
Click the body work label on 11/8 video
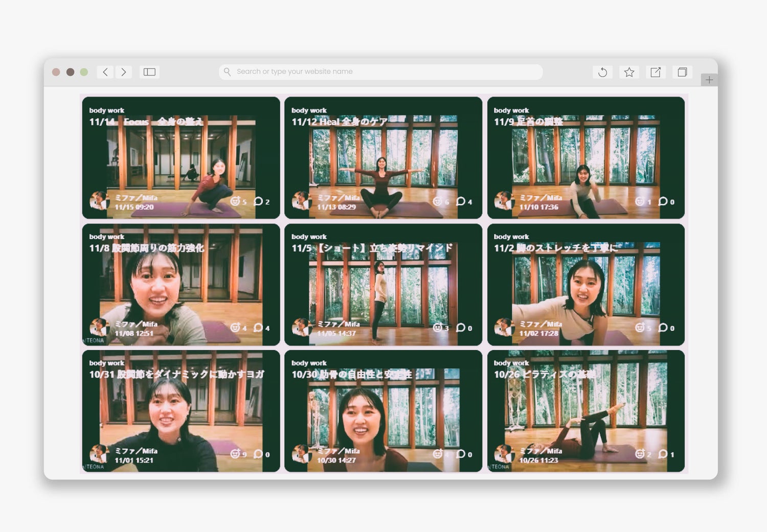click(106, 237)
